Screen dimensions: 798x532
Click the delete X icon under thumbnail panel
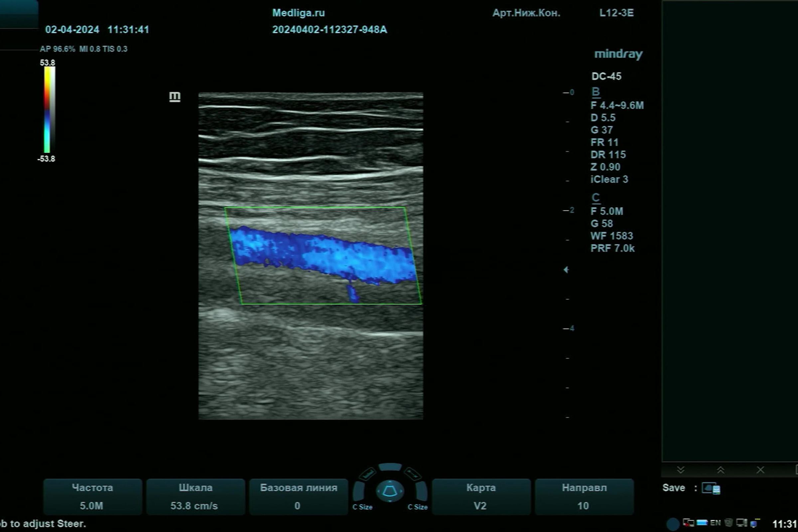(x=760, y=470)
